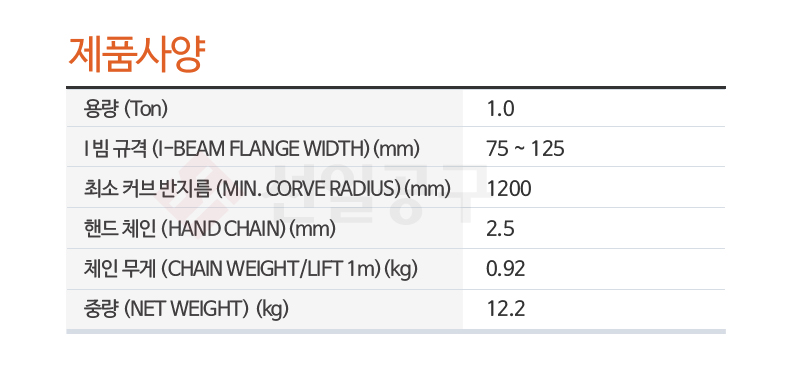Click the 1200 radius value
This screenshot has height=366, width=800.
click(x=509, y=189)
